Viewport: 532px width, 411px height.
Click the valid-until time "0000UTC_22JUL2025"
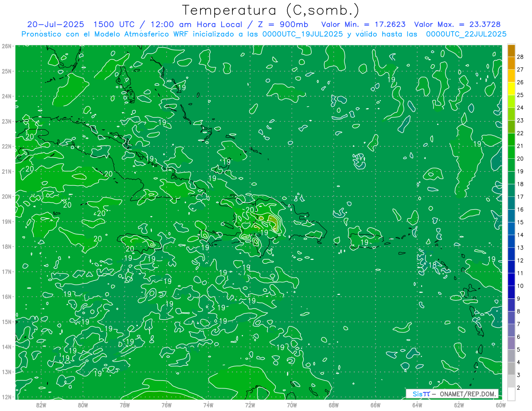(466, 34)
